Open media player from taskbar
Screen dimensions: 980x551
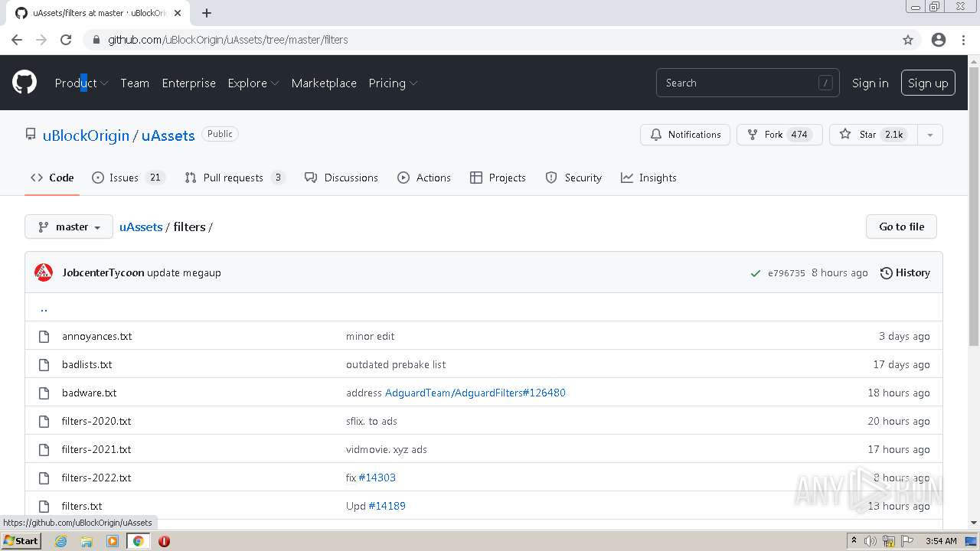(x=113, y=541)
